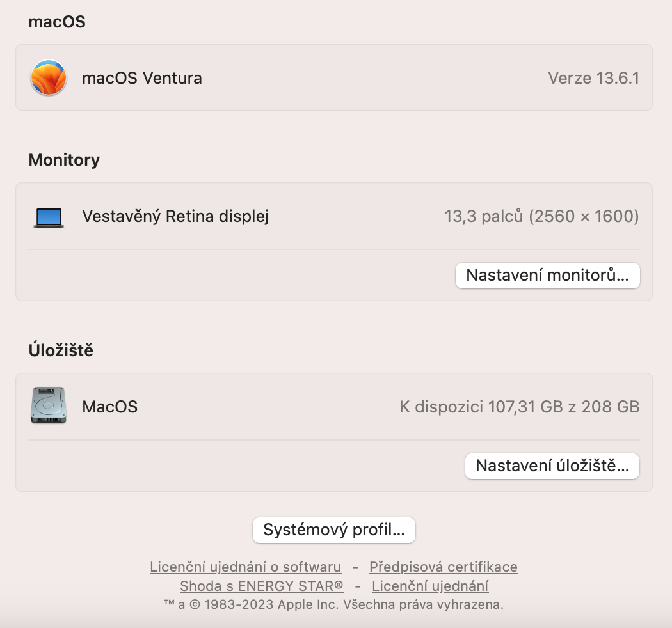
Task: Click the Monitory section heading
Action: (64, 159)
